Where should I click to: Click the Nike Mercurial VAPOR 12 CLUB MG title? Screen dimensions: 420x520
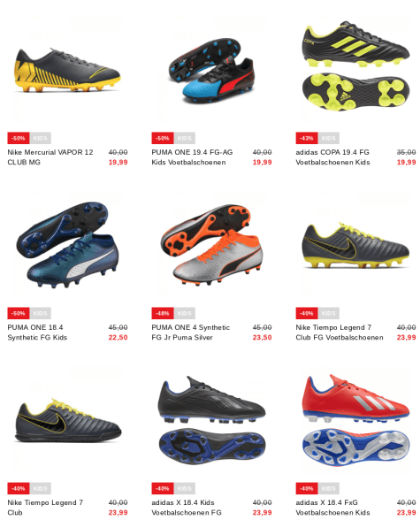50,157
